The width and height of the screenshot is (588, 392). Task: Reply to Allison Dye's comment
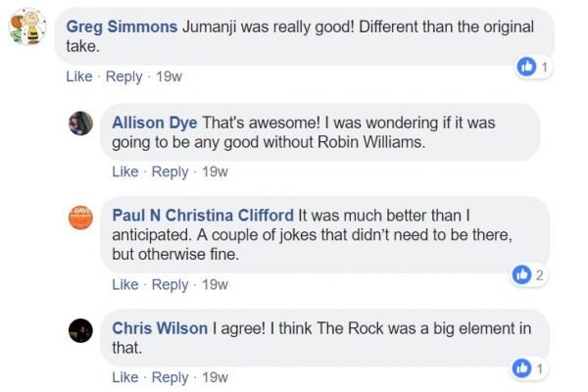click(x=170, y=172)
